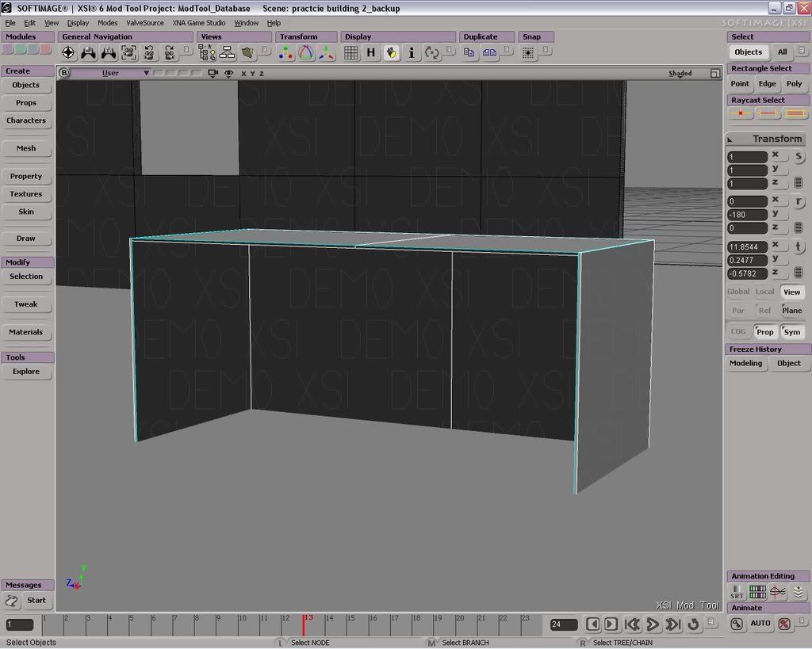Click the Characters button in Create panel
The width and height of the screenshot is (812, 649).
point(26,120)
